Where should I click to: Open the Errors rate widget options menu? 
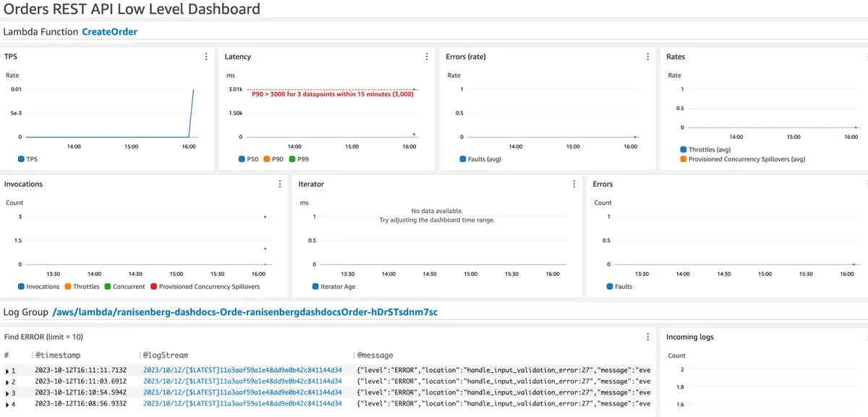pos(647,56)
